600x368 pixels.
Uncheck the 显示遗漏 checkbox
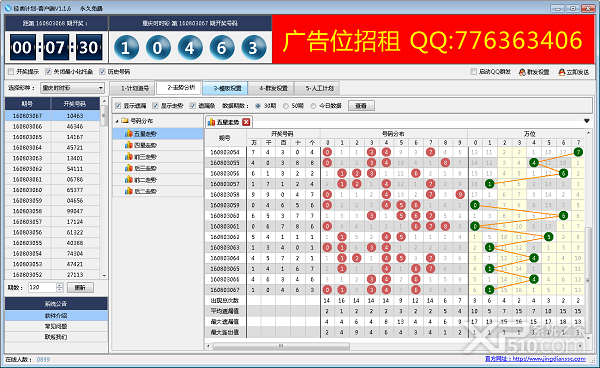(118, 106)
